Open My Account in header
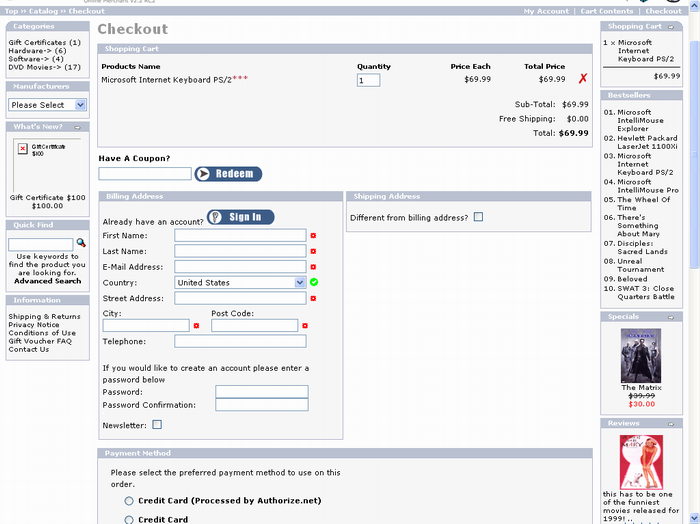700x524 pixels. 546,11
